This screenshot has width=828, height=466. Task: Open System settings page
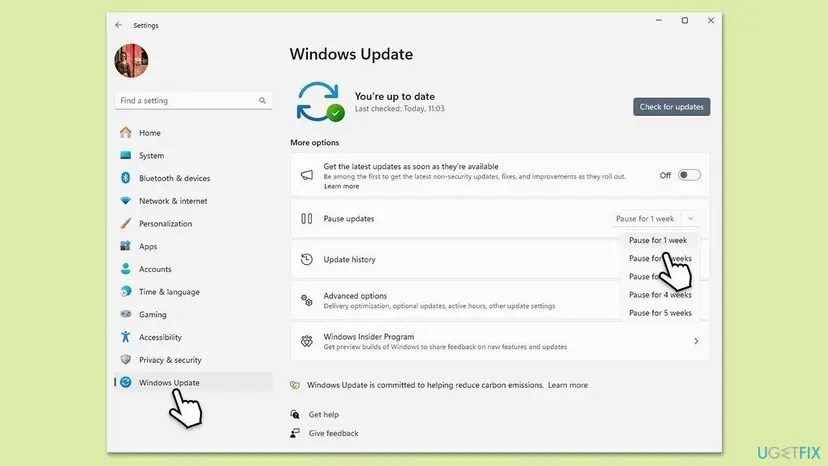click(x=193, y=155)
